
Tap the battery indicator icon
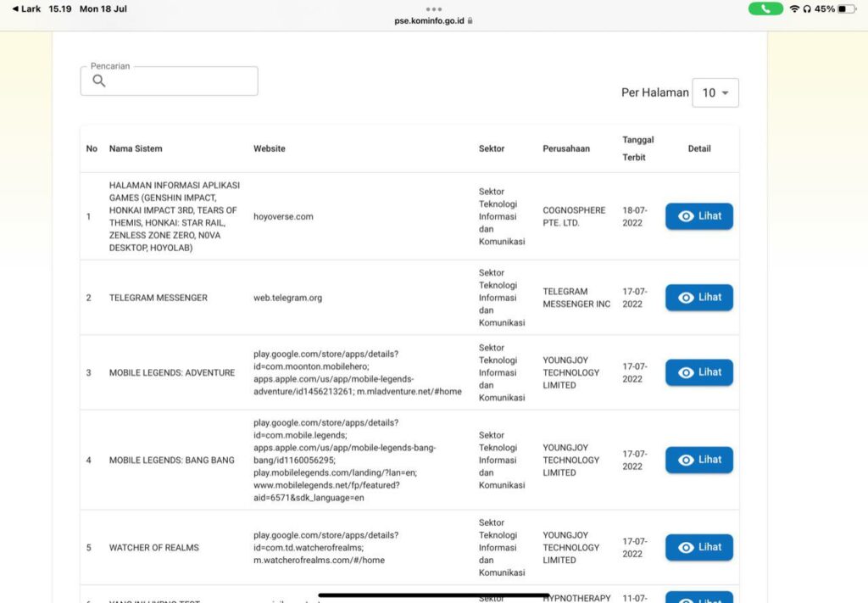[847, 8]
